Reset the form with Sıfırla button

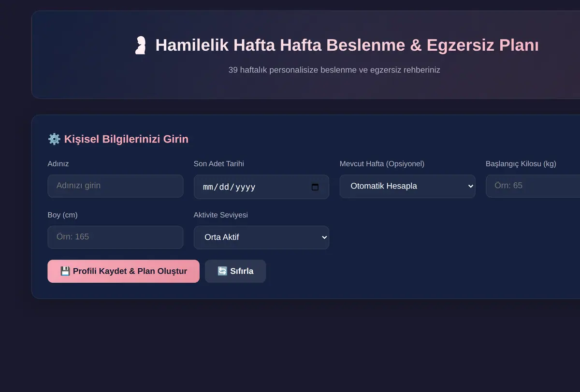point(235,271)
